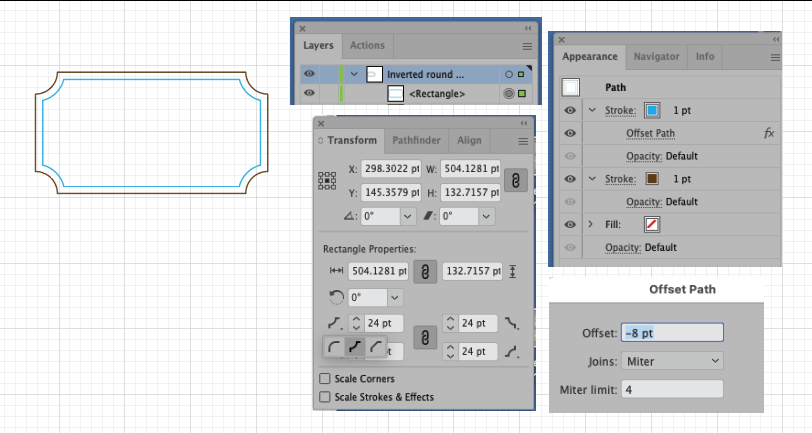Viewport: 812px width, 433px height.
Task: Open the Appearance panel options menu icon
Action: pyautogui.click(x=775, y=57)
